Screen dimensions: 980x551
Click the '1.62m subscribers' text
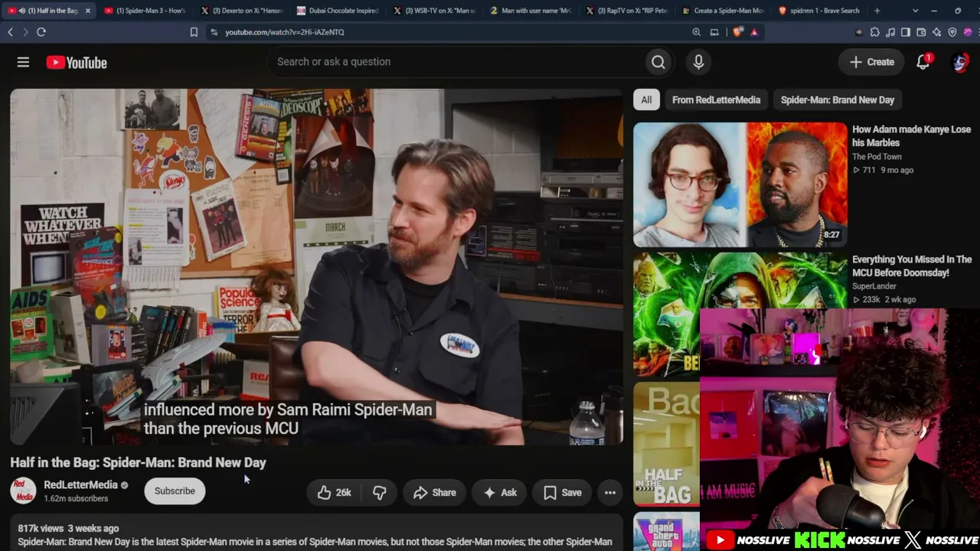click(x=76, y=499)
